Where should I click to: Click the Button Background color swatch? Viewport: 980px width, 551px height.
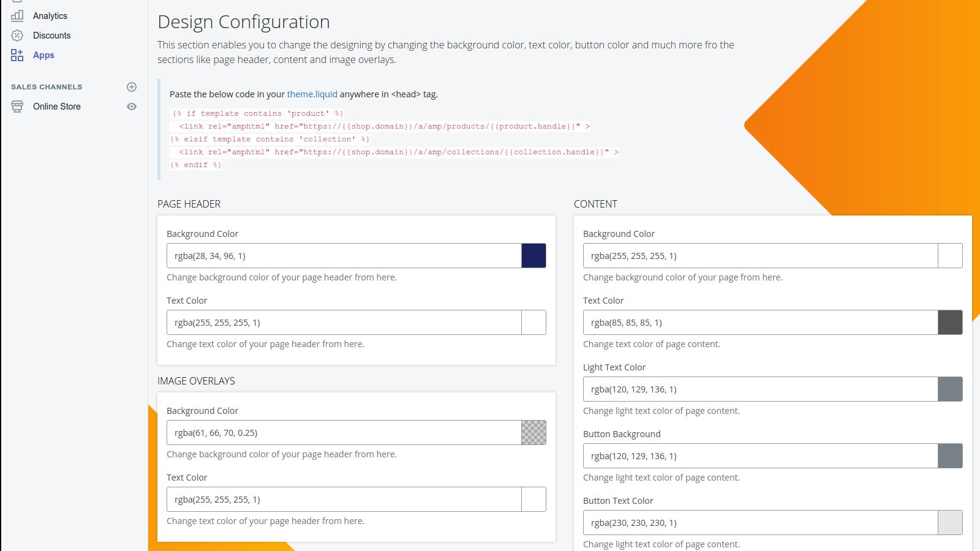click(951, 455)
